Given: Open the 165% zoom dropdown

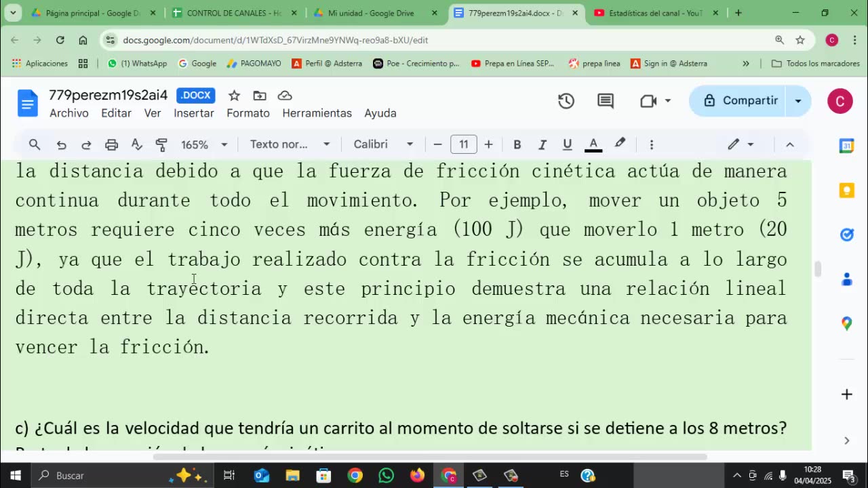Looking at the screenshot, I should pyautogui.click(x=204, y=144).
